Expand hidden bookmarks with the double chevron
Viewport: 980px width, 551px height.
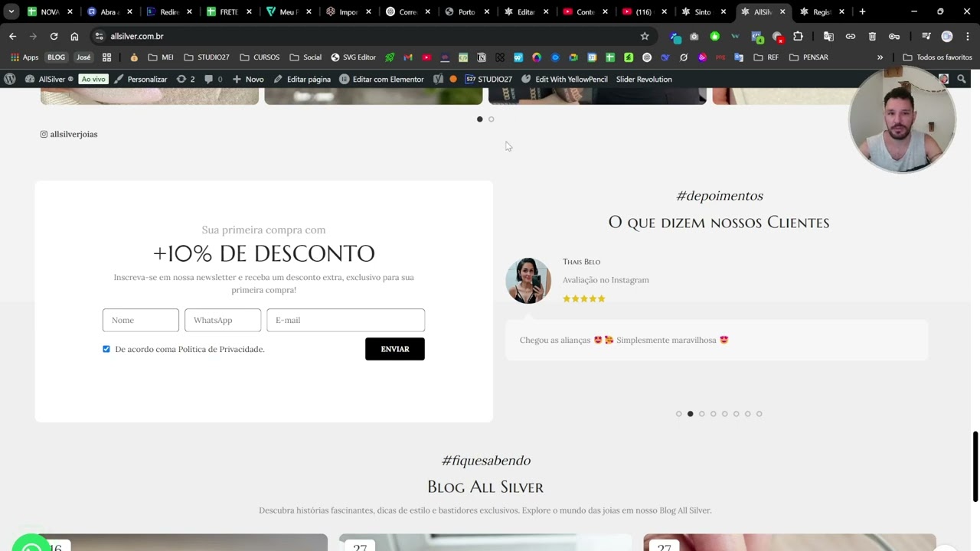880,57
